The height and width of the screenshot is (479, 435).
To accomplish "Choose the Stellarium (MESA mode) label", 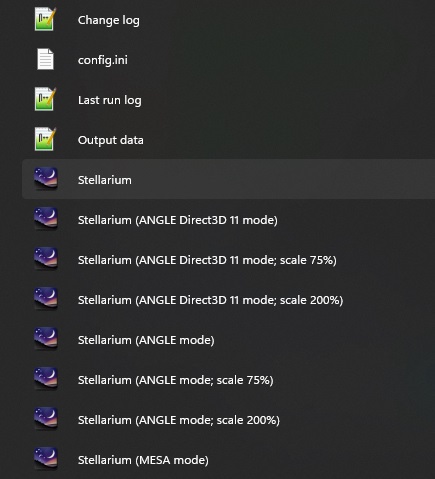I will [143, 460].
